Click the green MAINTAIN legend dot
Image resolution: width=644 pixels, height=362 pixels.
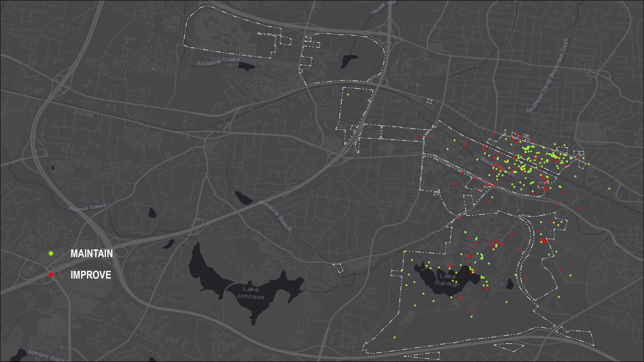coord(51,253)
